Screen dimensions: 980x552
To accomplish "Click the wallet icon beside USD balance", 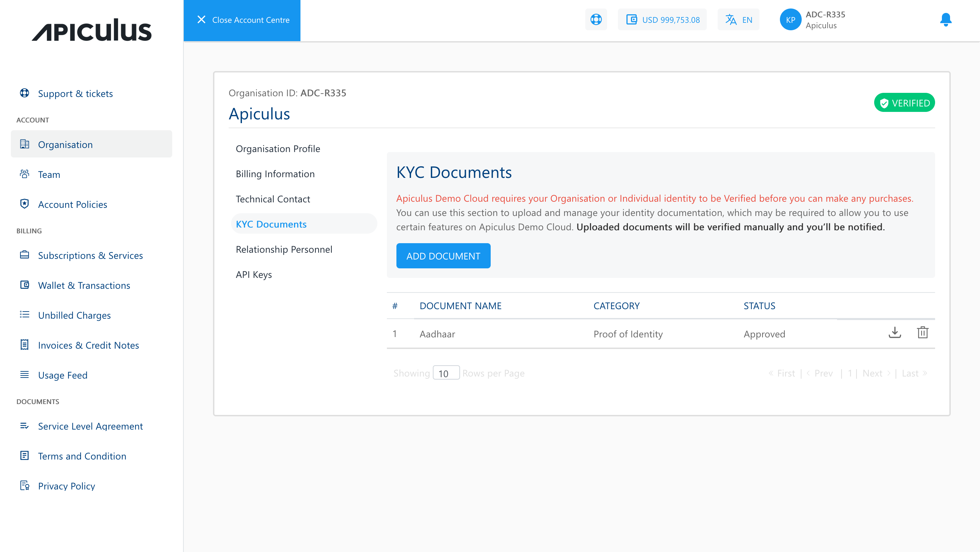I will [632, 19].
